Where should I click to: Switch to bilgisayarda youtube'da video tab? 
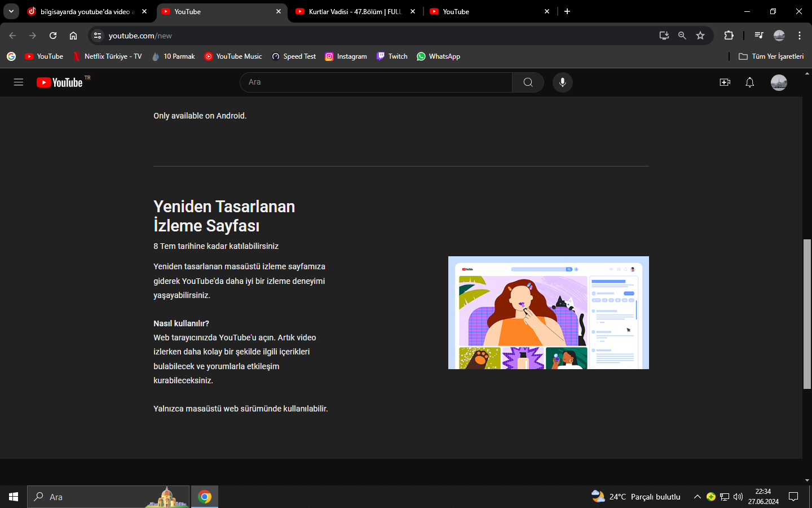[x=87, y=11]
